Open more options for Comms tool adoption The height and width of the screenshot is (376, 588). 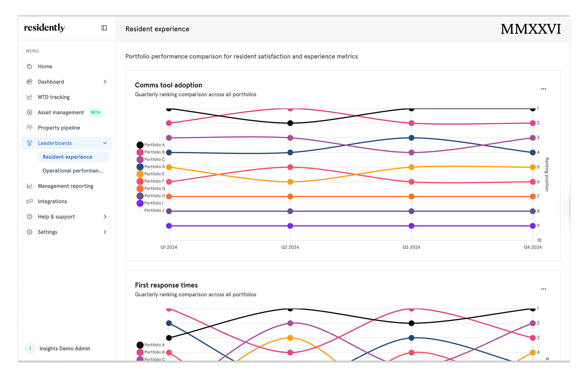544,89
